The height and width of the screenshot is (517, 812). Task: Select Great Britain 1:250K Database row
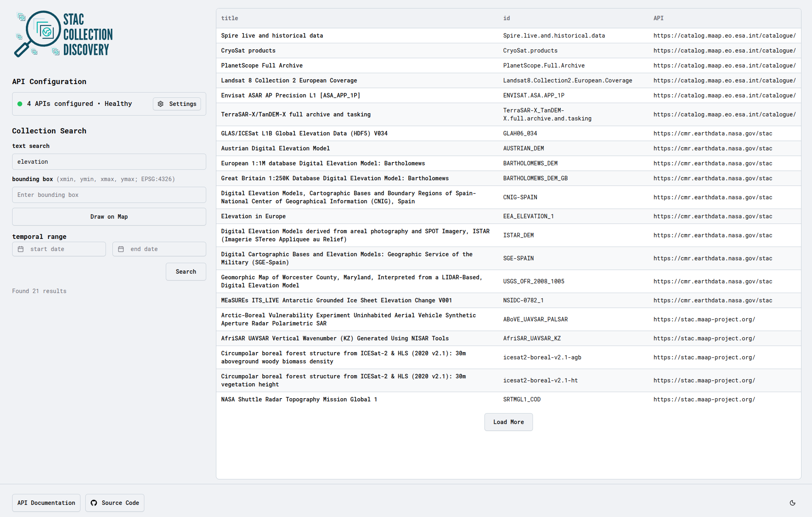tap(509, 178)
